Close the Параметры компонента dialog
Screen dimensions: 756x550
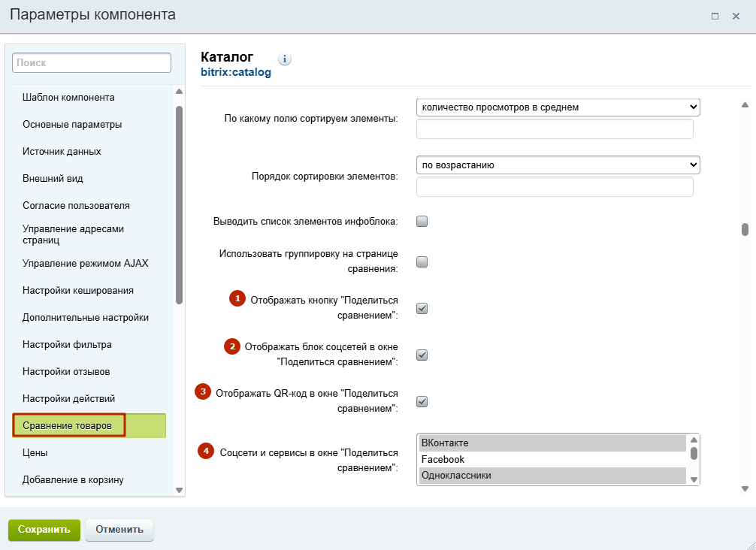point(736,17)
